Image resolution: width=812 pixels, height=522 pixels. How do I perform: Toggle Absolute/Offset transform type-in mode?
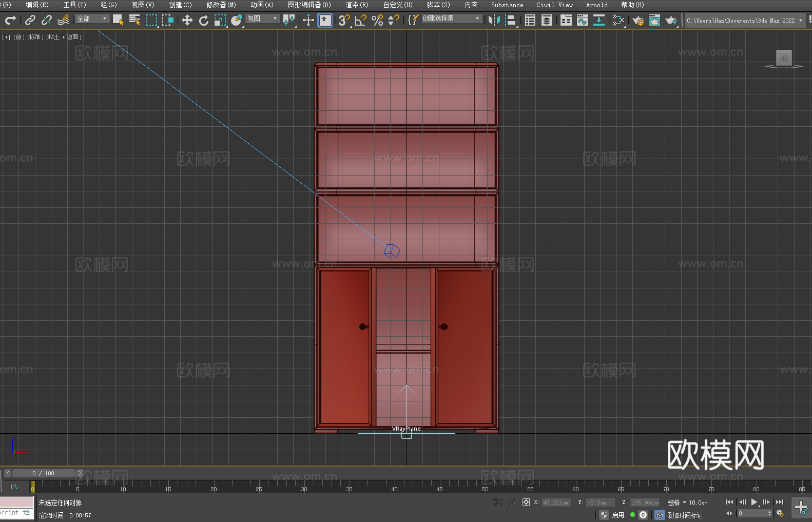[526, 502]
